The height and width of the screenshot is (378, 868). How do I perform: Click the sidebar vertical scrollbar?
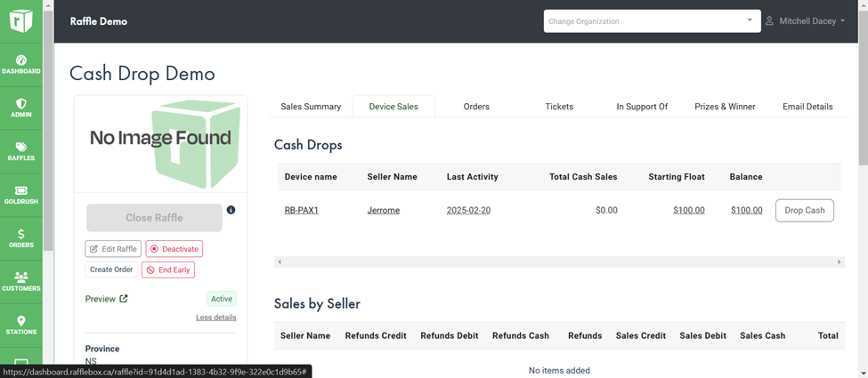(48, 130)
